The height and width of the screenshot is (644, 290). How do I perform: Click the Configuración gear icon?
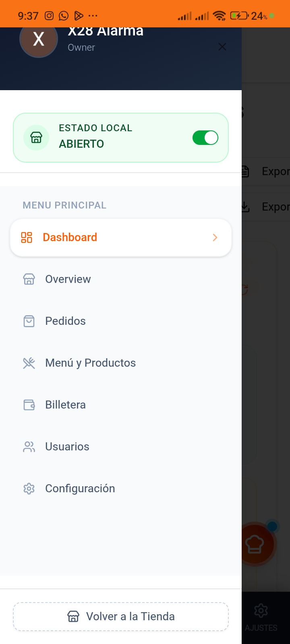[x=29, y=488]
